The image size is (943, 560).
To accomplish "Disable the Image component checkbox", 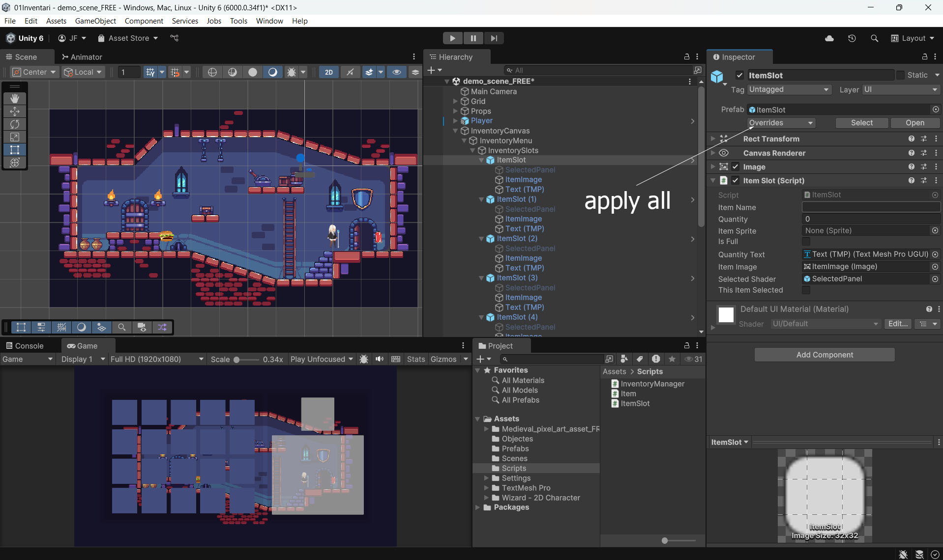I will click(x=736, y=167).
